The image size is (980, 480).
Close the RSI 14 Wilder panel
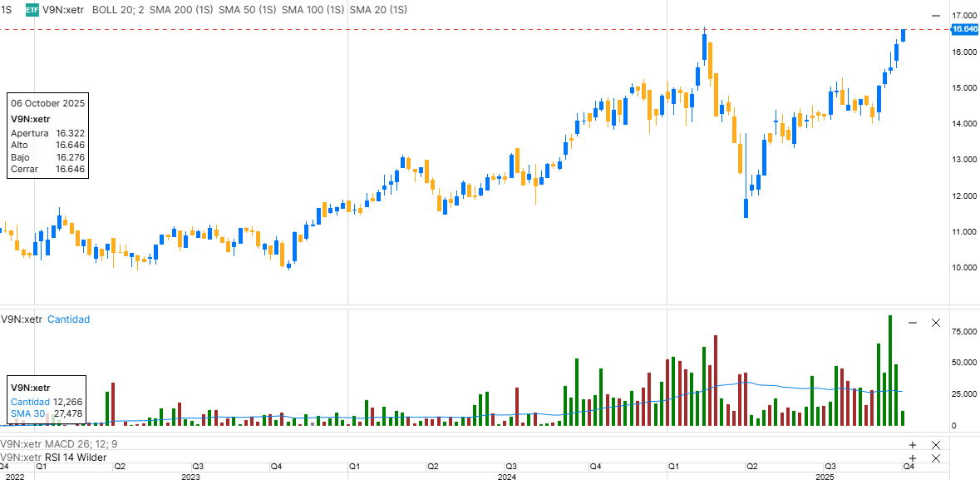[x=936, y=458]
